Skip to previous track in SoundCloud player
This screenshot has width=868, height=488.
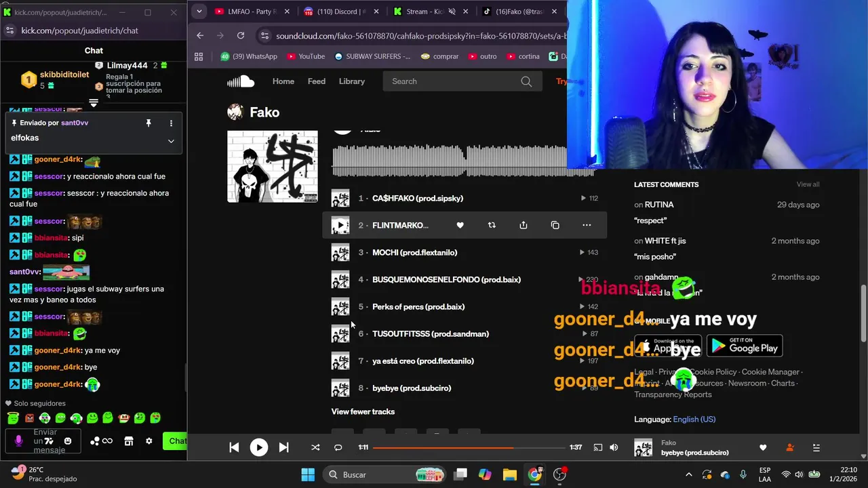coord(234,447)
